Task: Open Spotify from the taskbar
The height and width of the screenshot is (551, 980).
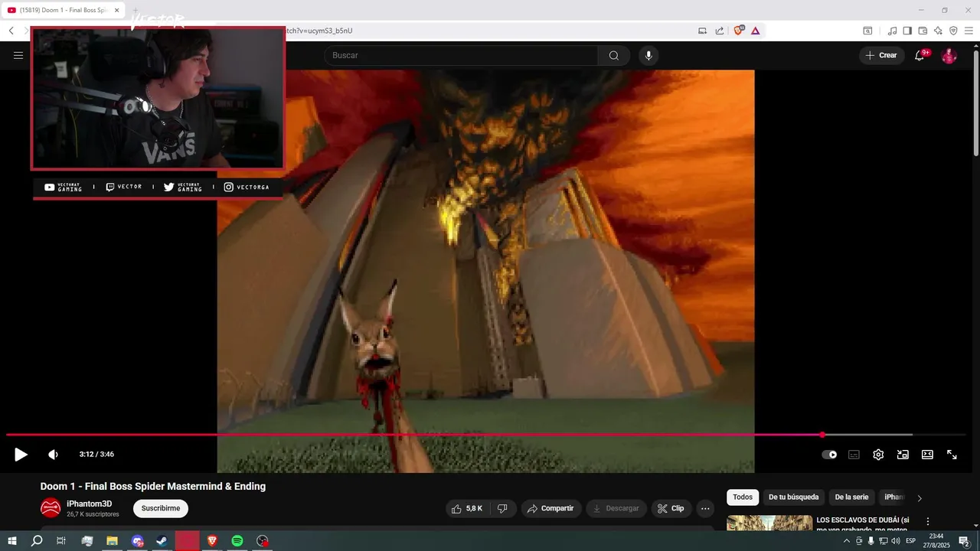Action: coord(237,541)
